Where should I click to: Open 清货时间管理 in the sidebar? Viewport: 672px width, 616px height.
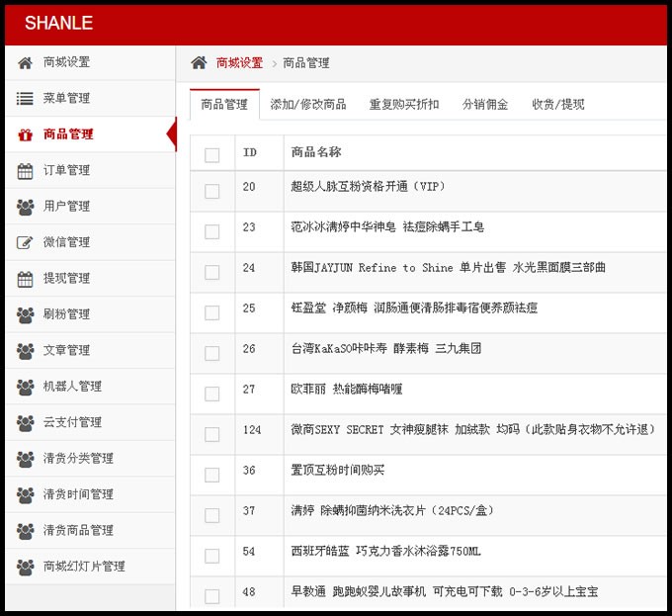coord(90,494)
